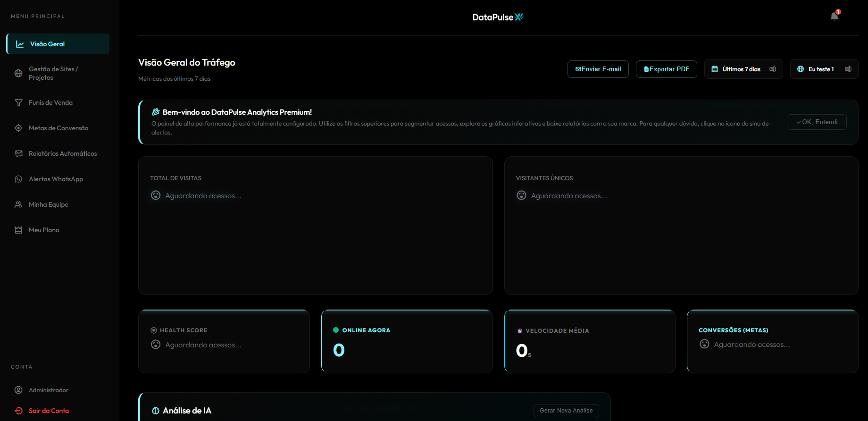Image resolution: width=868 pixels, height=421 pixels.
Task: Open the Eu teste 1 site selector
Action: pyautogui.click(x=824, y=69)
